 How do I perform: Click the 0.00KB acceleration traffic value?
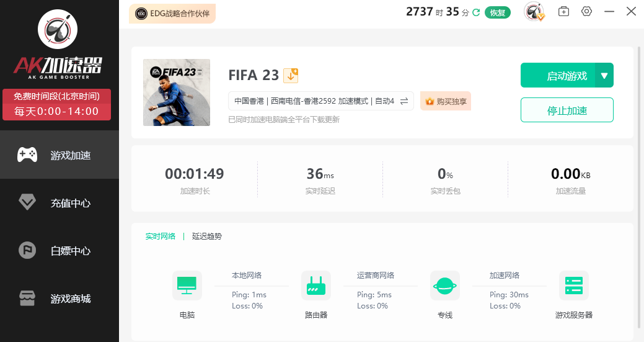(x=570, y=174)
